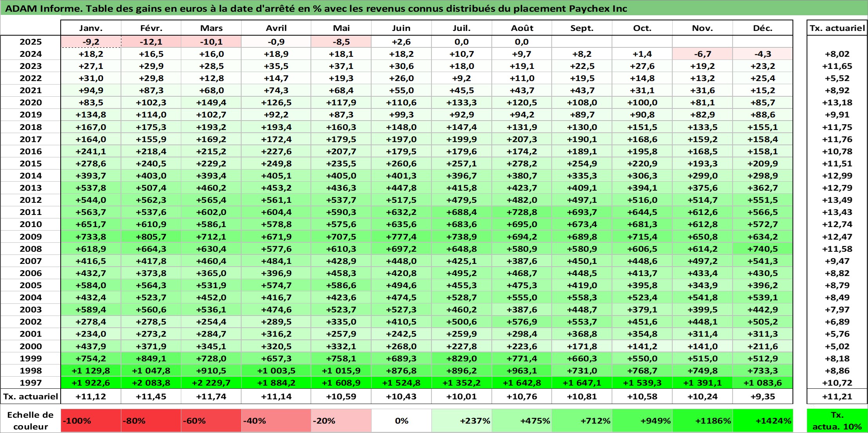Screen dimensions: 868x433
Task: Click the +13,49 actuarial rate for 2012
Action: coord(837,200)
